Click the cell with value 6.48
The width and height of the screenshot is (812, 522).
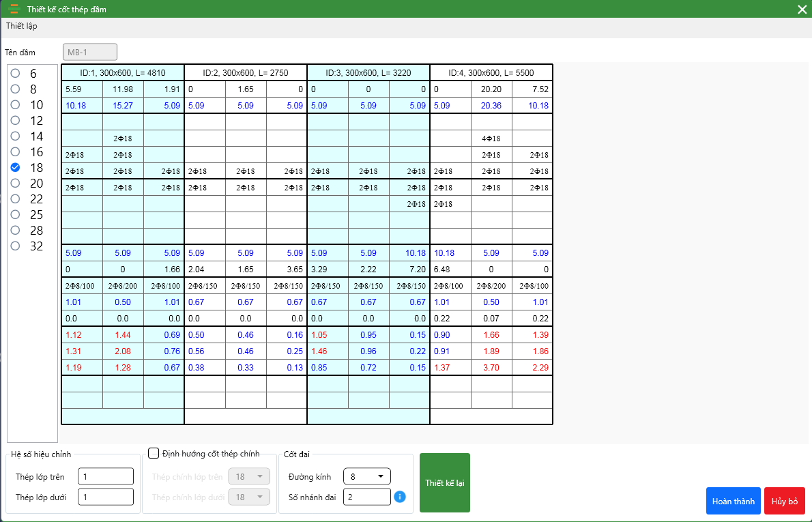point(450,270)
